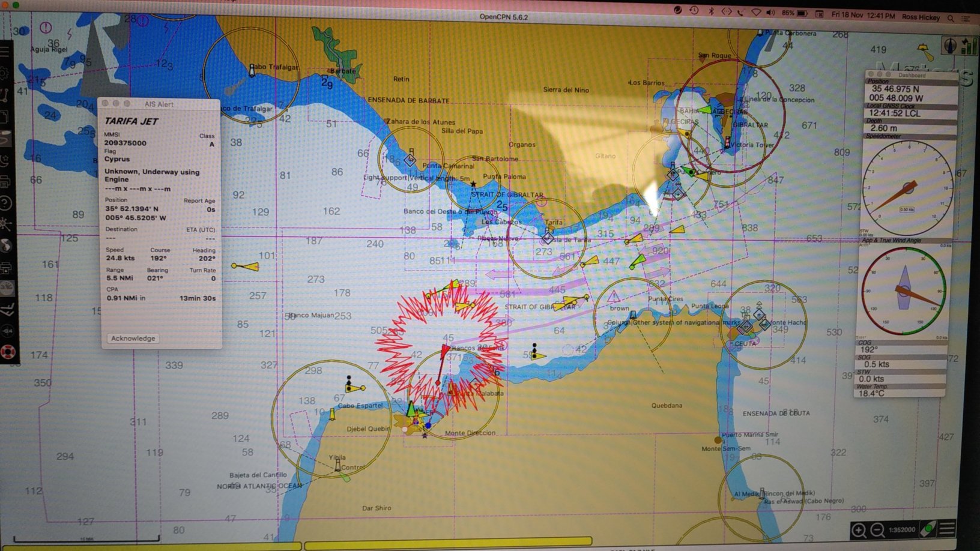The width and height of the screenshot is (980, 551).
Task: Click the yellow lighthouse icon near 419
Action: (x=925, y=51)
